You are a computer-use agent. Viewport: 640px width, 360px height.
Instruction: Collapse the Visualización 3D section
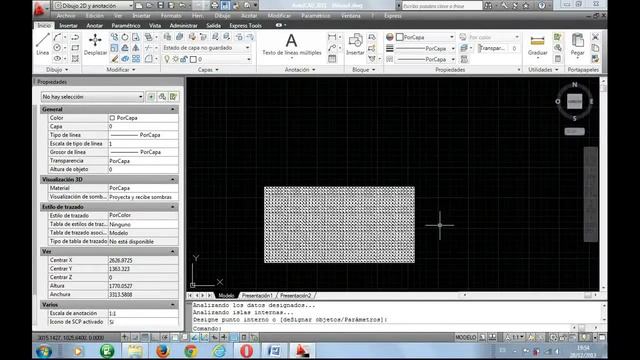(x=173, y=180)
